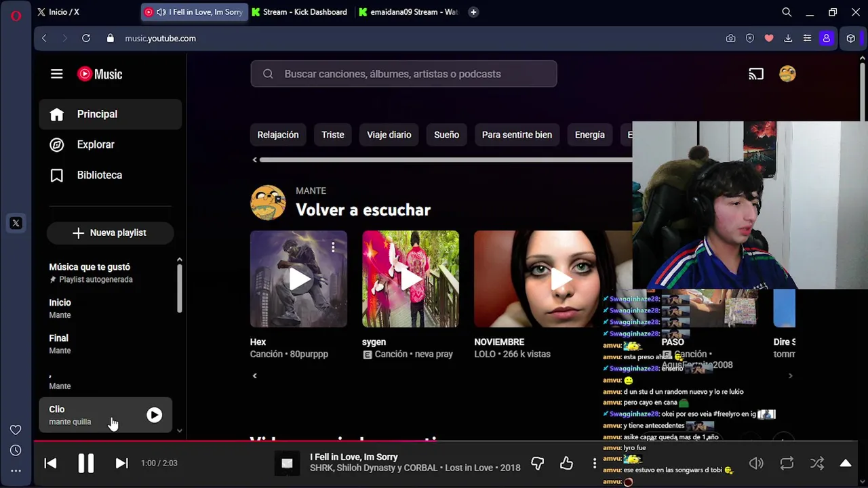868x488 pixels.
Task: Click the mood chips horizontal scrollbar
Action: 445,160
